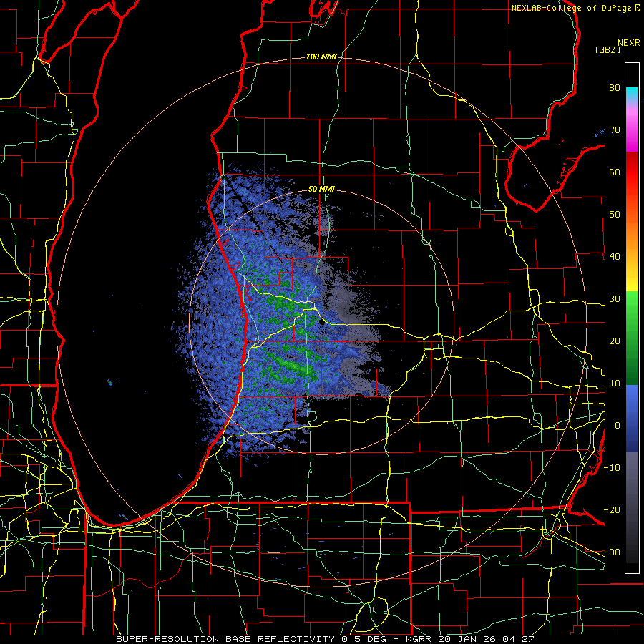Click the NEXLAB-College of DuPage header text
The height and width of the screenshot is (644, 644).
pyautogui.click(x=571, y=8)
